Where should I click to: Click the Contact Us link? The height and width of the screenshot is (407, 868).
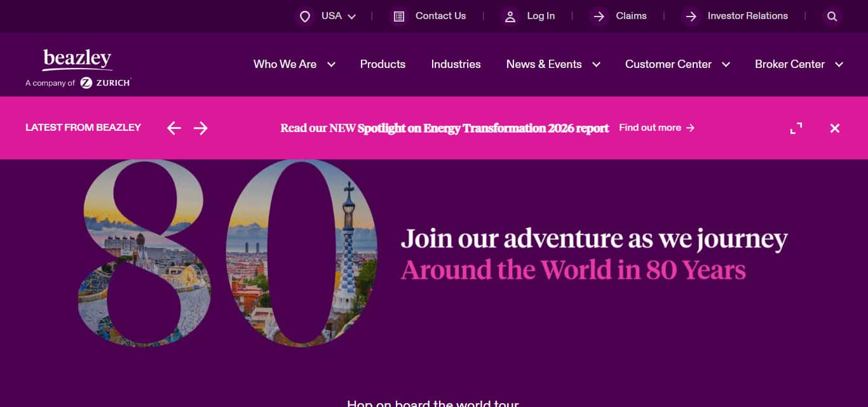(440, 16)
